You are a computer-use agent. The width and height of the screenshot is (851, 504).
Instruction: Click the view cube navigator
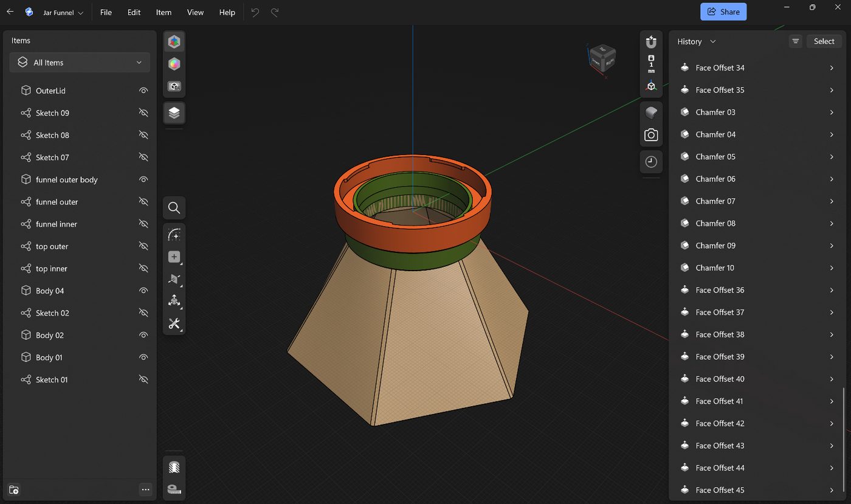[x=602, y=58]
